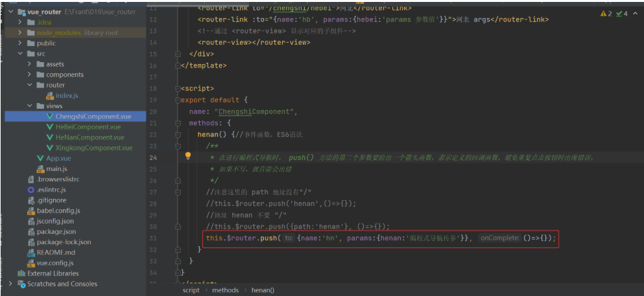
Task: Click the commented push('henan') line 28
Action: (x=281, y=203)
